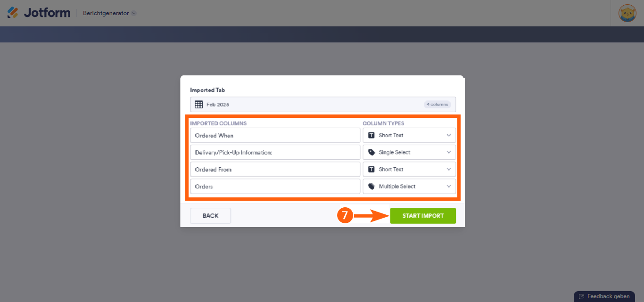Viewport: 644px width, 302px height.
Task: Open the Single Select column type dropdown
Action: pyautogui.click(x=448, y=152)
